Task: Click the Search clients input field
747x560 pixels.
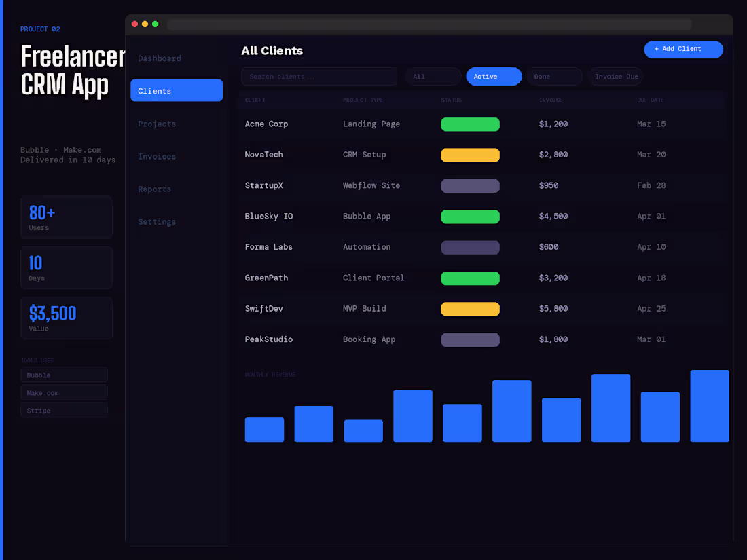Action: 318,76
